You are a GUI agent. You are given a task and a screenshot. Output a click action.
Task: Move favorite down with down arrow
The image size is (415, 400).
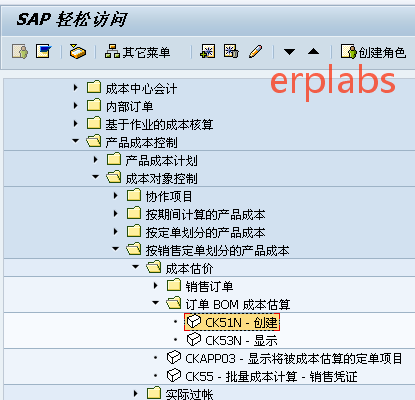click(289, 52)
